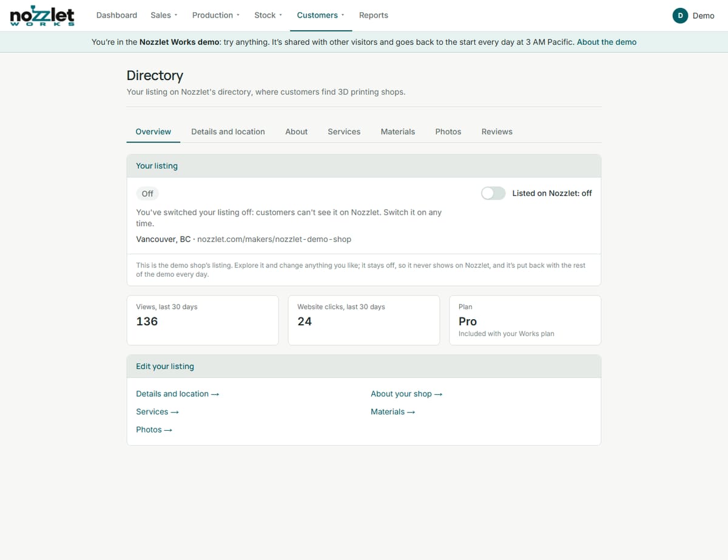Switch to the Materials tab
Viewport: 728px width, 560px height.
398,132
